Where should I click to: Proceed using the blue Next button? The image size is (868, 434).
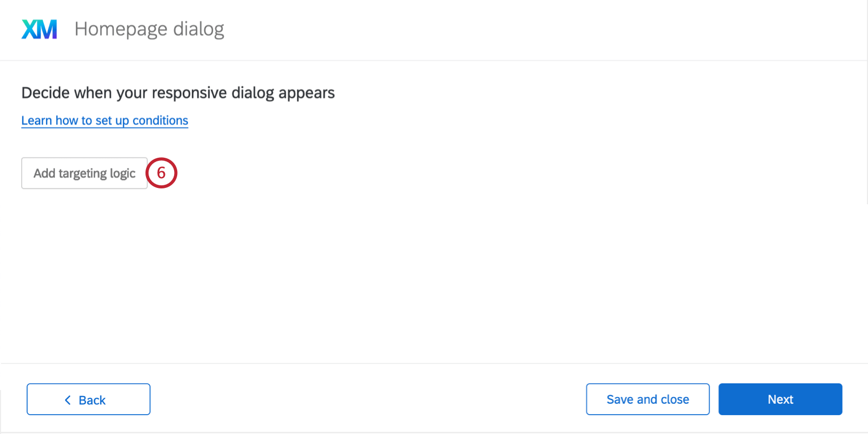[780, 399]
